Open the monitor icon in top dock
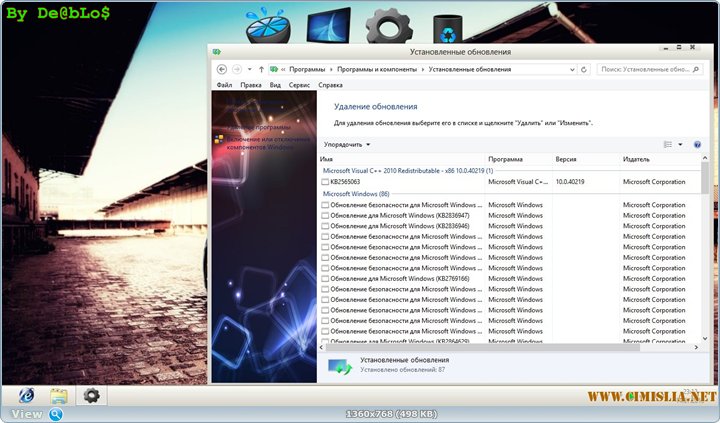Screen dimensions: 720x423 coord(328,25)
